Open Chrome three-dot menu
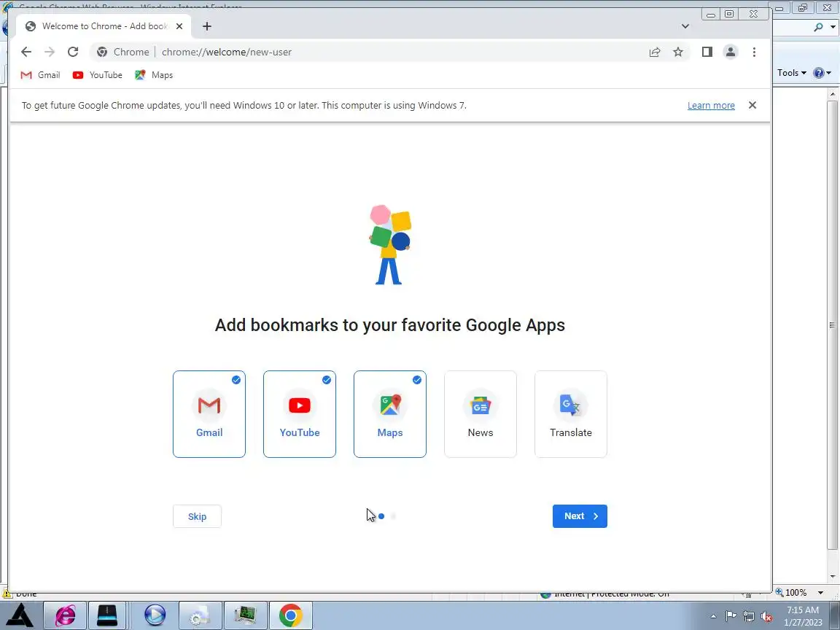Viewport: 840px width, 630px height. coord(754,52)
